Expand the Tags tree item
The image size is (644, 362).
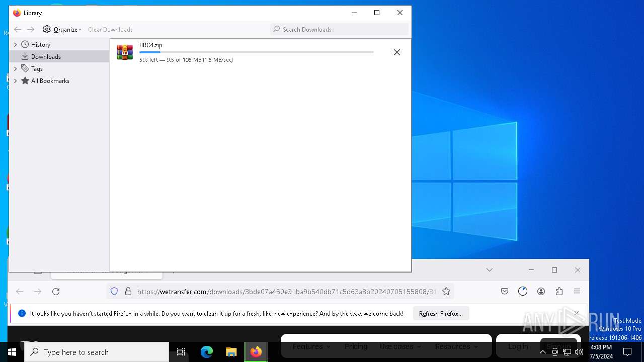(16, 69)
